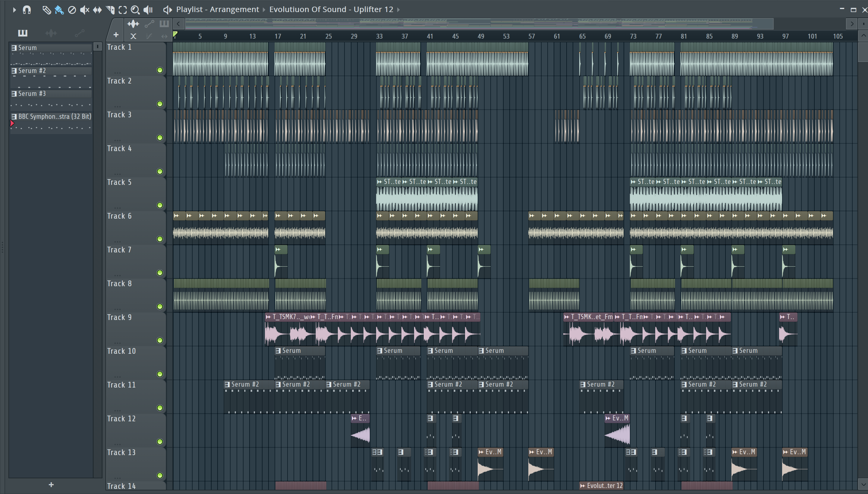The height and width of the screenshot is (494, 868).
Task: Select the Paint brush tool
Action: [59, 10]
